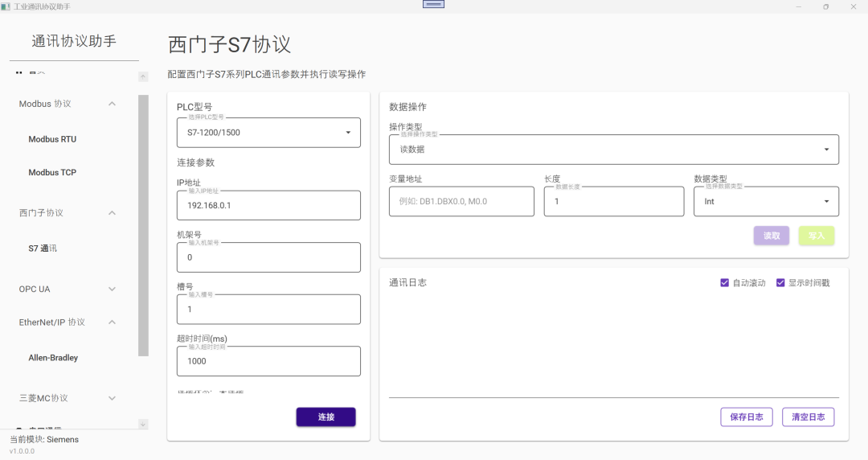Image resolution: width=868 pixels, height=460 pixels.
Task: Click the 连接 button
Action: [x=326, y=417]
